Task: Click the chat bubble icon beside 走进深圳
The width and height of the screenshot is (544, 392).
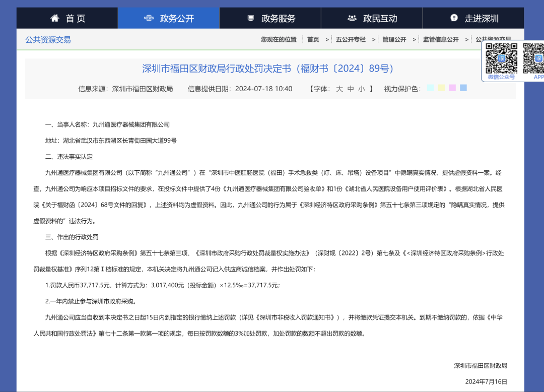Action: point(454,18)
